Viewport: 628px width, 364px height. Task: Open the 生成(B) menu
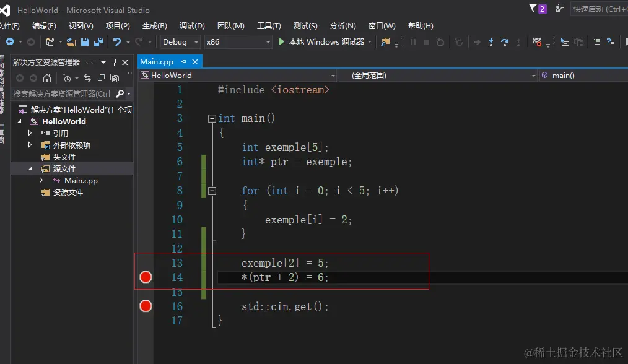point(155,25)
